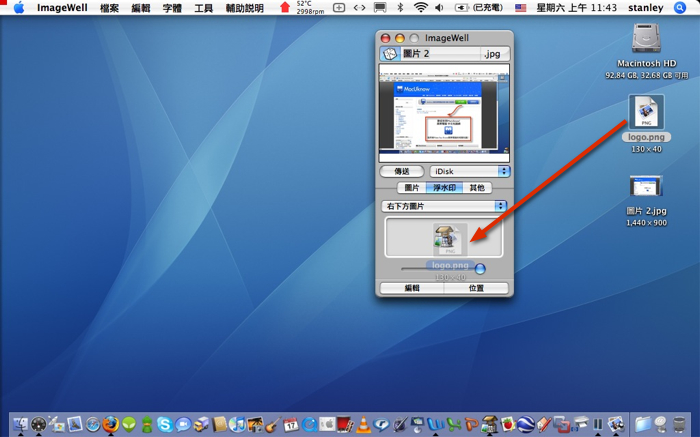
Task: Select the 圖片 2.jpg desktop file
Action: click(646, 187)
